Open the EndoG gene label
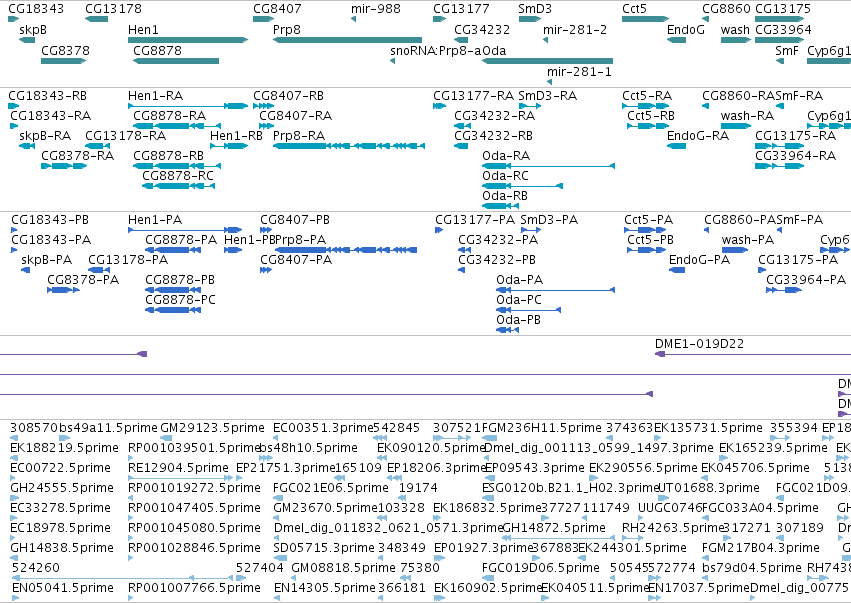The width and height of the screenshot is (851, 603). [x=685, y=30]
